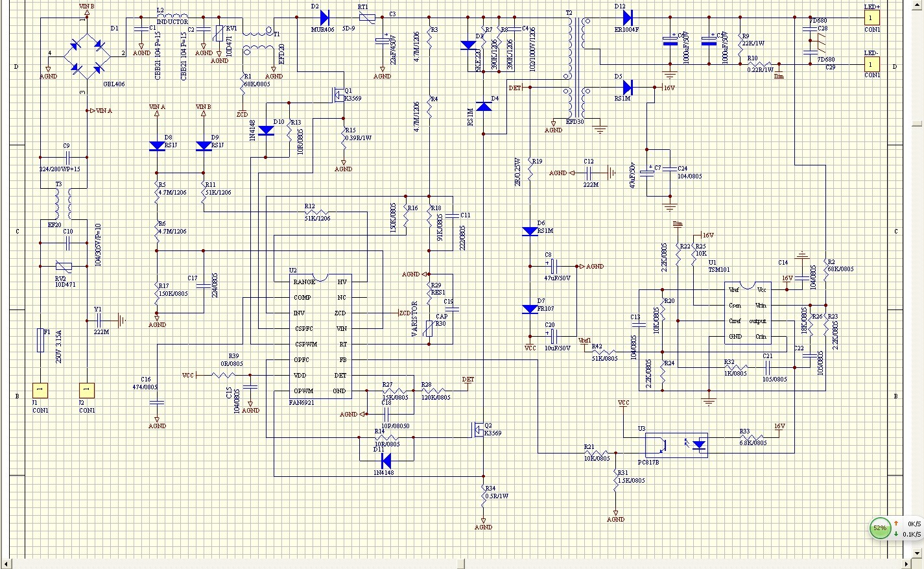
Task: Select varistor RV2 10D471 symbol
Action: [64, 266]
